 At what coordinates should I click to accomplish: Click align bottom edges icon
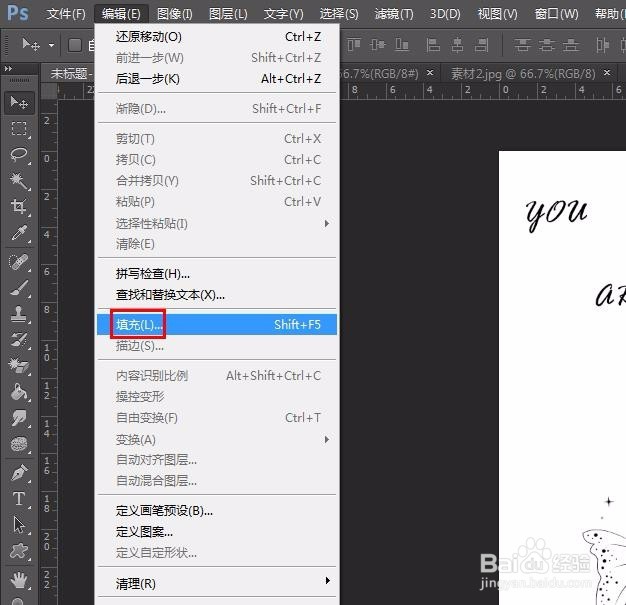click(402, 44)
